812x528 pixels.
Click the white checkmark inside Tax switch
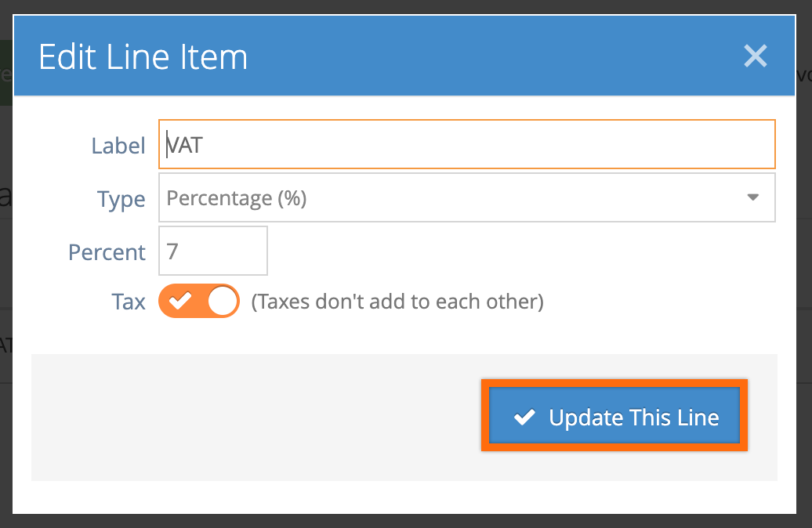180,300
